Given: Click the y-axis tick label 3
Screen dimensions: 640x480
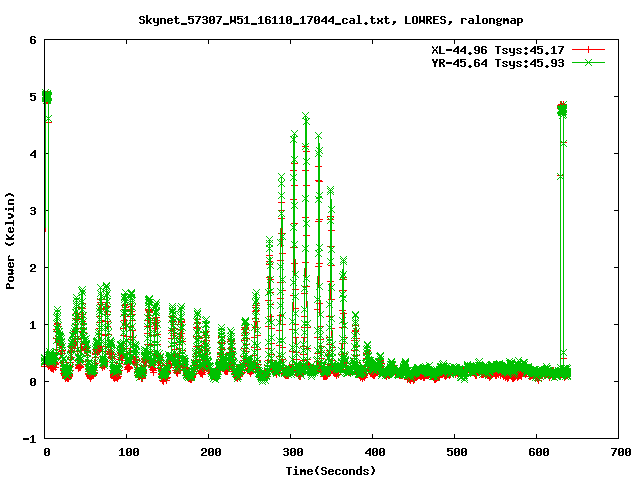Looking at the screenshot, I should 33,211.
